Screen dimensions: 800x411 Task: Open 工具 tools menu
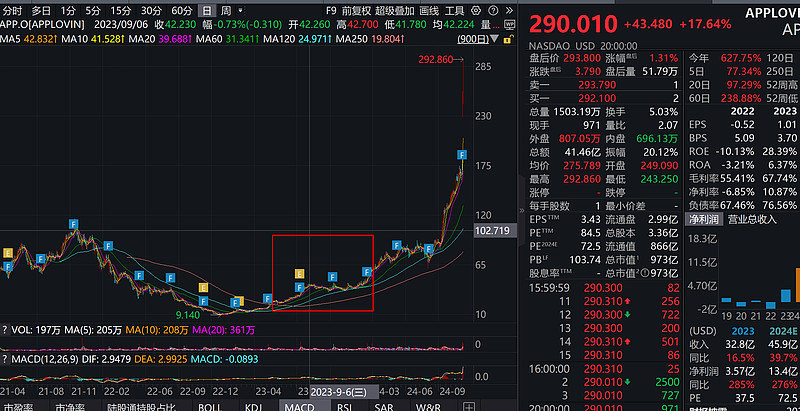tap(454, 10)
